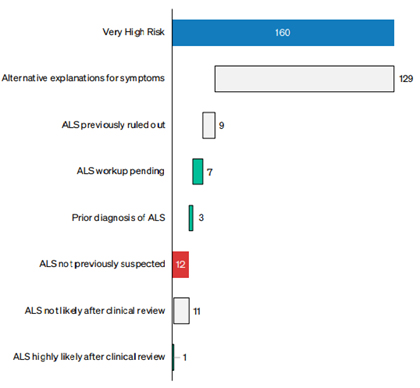Select the Very High Risk axis label
Image resolution: width=420 pixels, height=388 pixels.
coord(133,32)
